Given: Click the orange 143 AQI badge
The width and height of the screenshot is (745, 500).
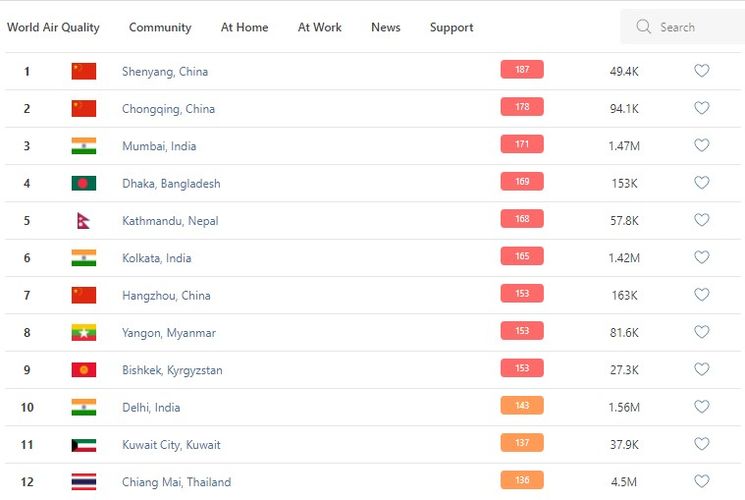Looking at the screenshot, I should (522, 405).
